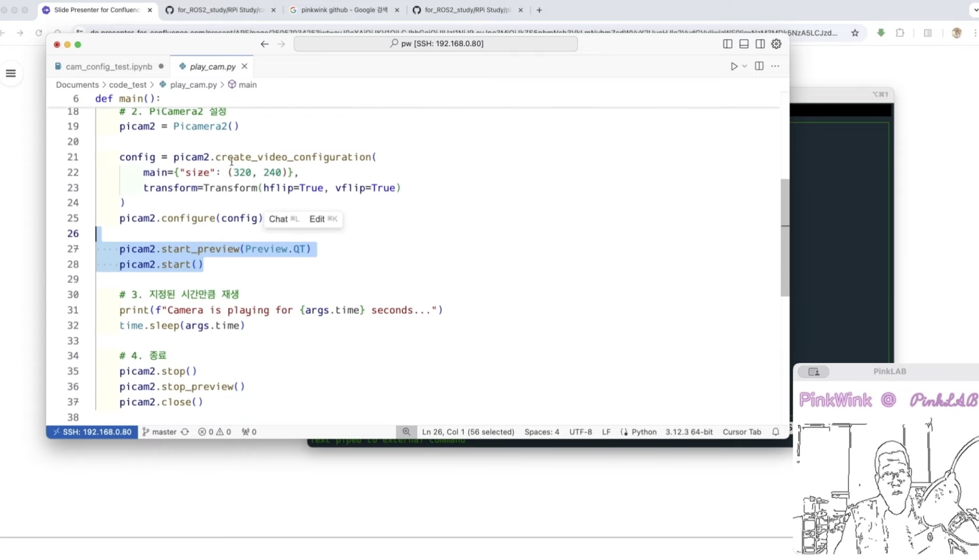979x560 pixels.
Task: Open run options dropdown arrow
Action: pyautogui.click(x=744, y=66)
